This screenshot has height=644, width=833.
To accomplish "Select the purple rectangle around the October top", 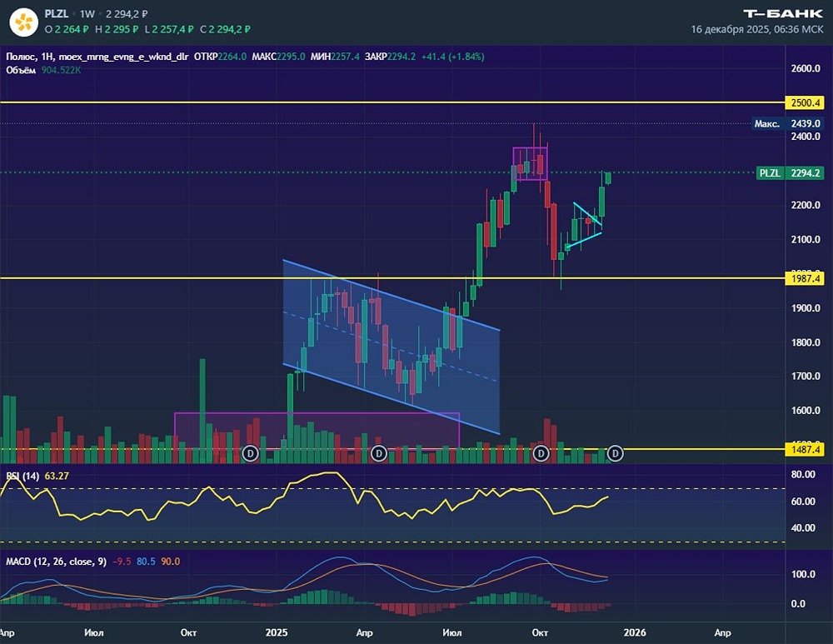I will [x=530, y=163].
